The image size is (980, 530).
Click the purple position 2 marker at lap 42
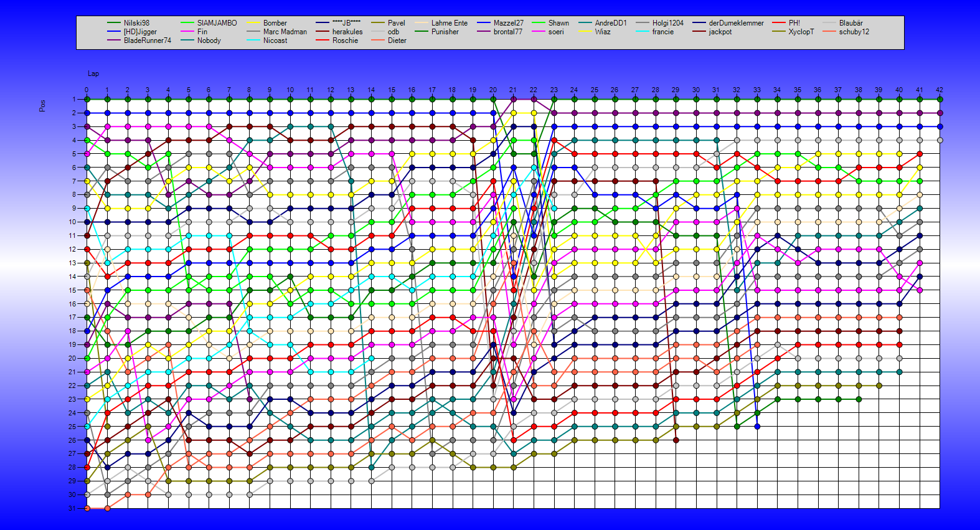click(940, 113)
